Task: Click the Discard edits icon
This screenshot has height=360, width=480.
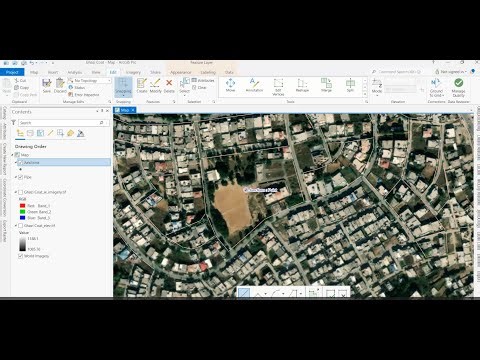Action: (x=60, y=83)
